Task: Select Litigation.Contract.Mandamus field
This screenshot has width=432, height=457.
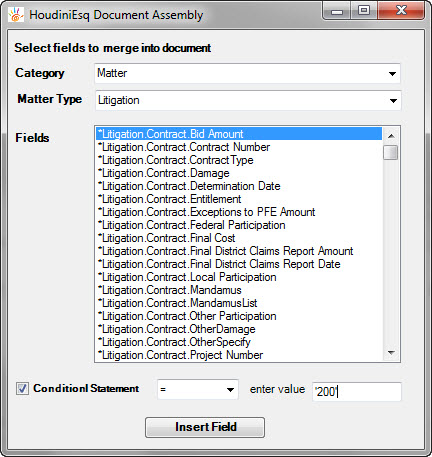Action: 239,290
